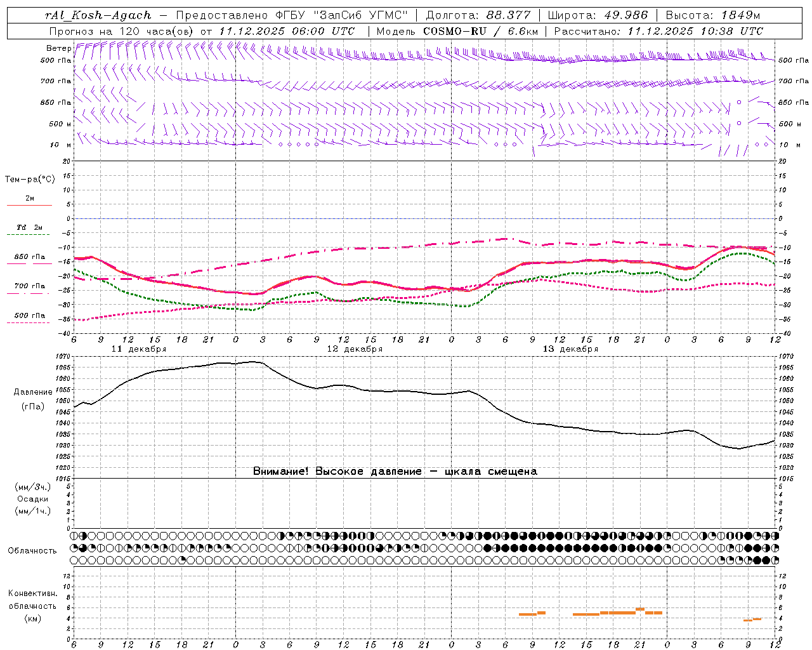Click the (гПа) pressure unit label
This screenshot has height=650, width=812.
coord(33,406)
